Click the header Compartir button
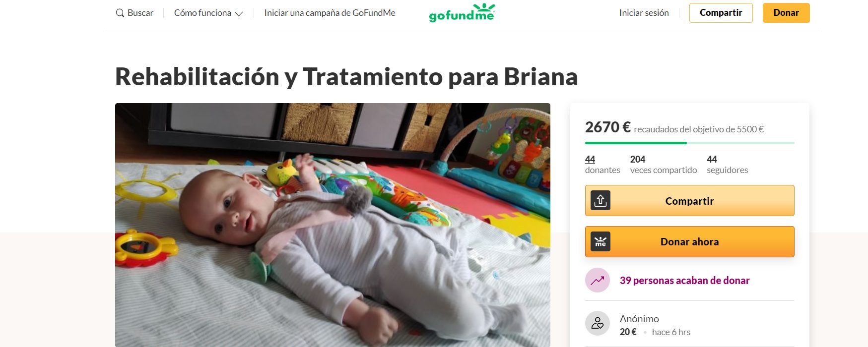868x347 pixels. tap(721, 13)
